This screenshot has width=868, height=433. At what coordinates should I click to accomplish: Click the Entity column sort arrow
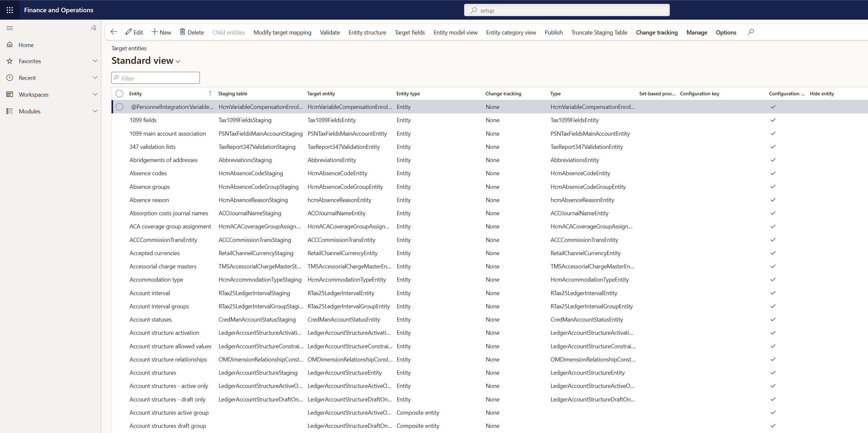[210, 93]
